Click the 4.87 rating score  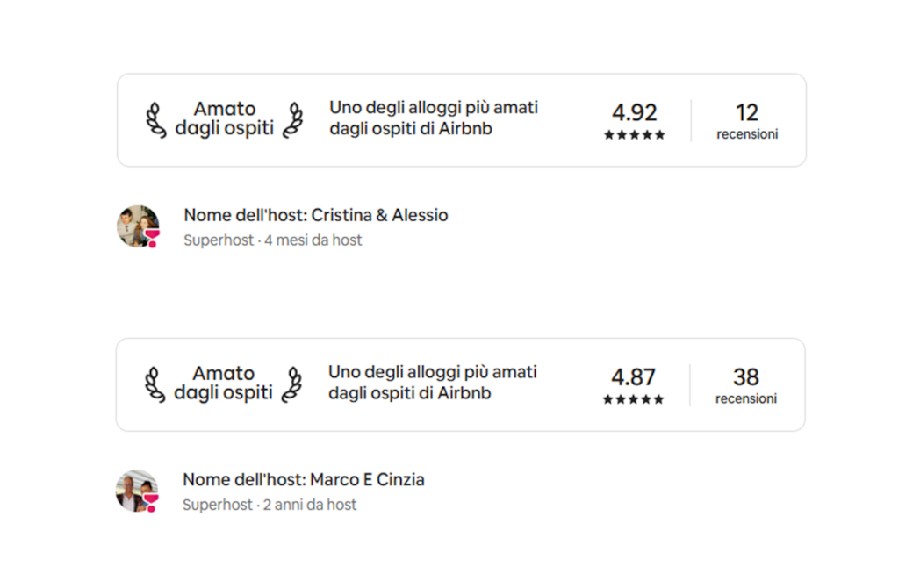(x=633, y=376)
